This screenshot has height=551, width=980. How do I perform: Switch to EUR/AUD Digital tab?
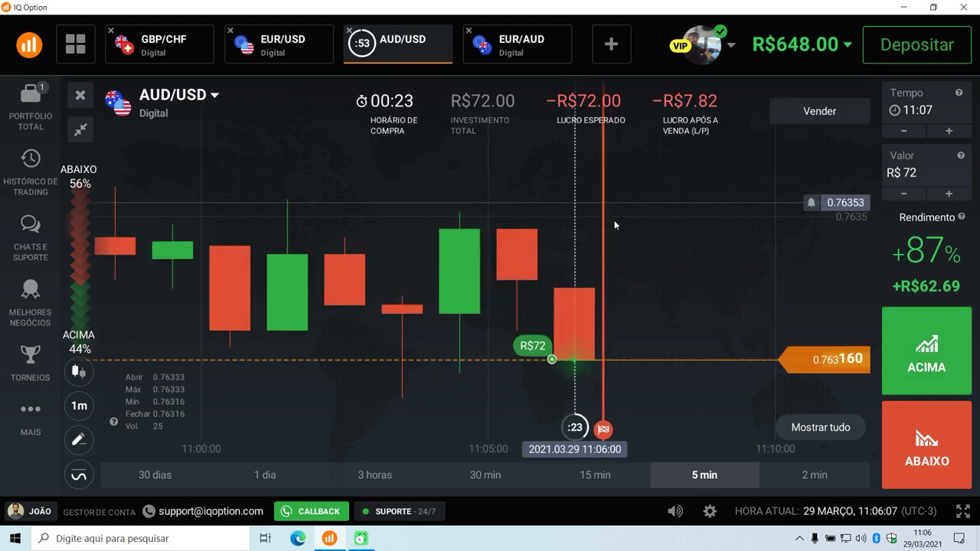(518, 44)
